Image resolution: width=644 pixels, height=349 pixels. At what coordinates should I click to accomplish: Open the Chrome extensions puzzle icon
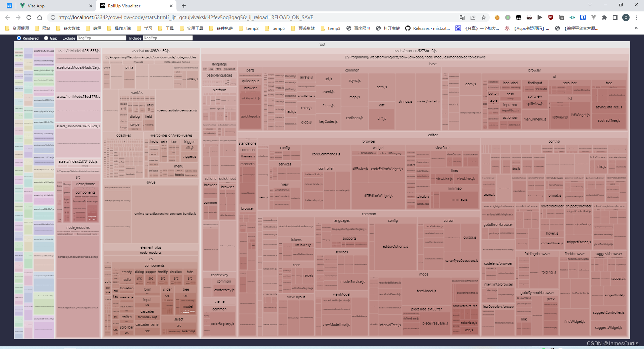pyautogui.click(x=604, y=17)
